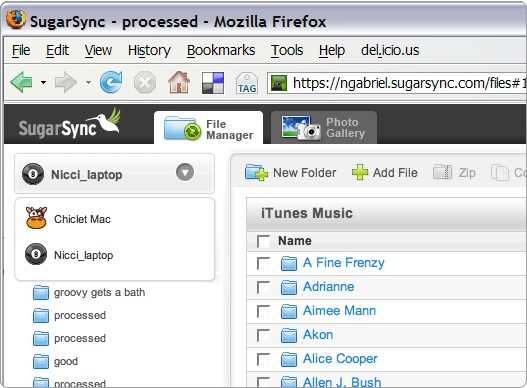Select the groovy gets a bath folder
Image resolution: width=527 pixels, height=388 pixels.
click(x=99, y=293)
